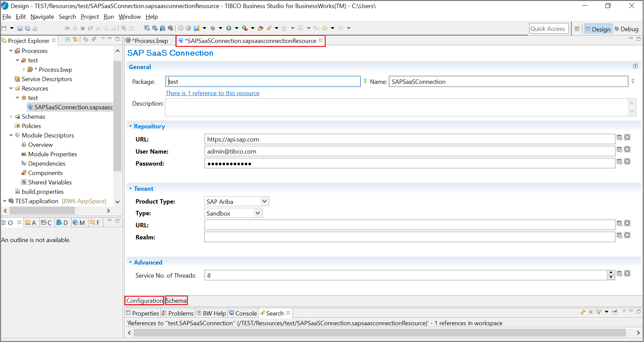Viewport: 644px width, 342px height.
Task: Select Module Properties in Project Explorer
Action: pyautogui.click(x=52, y=154)
